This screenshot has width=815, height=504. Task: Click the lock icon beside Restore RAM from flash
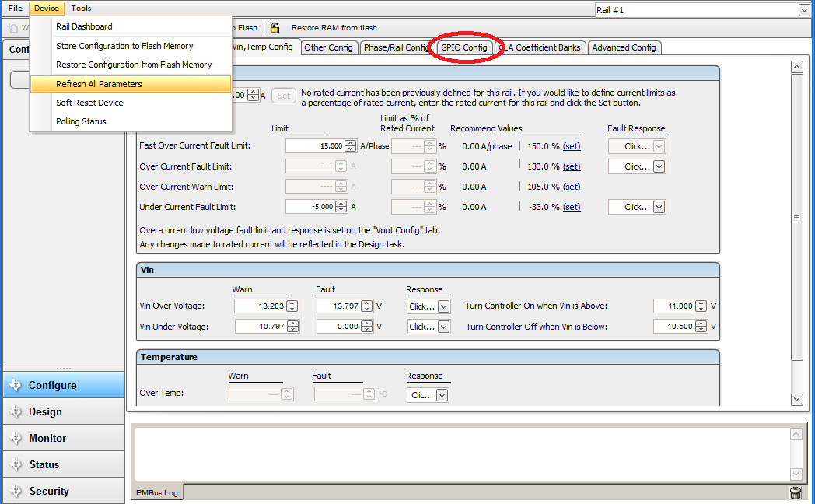click(275, 27)
